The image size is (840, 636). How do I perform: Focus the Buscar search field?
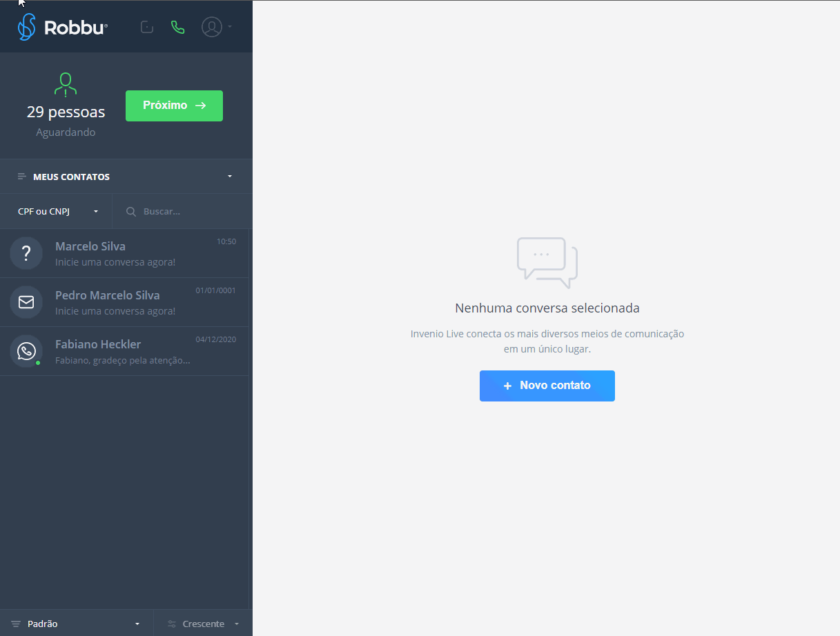186,212
